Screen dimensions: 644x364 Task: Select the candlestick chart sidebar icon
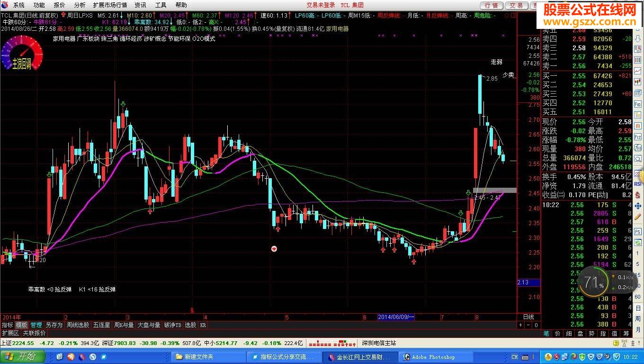(637, 81)
